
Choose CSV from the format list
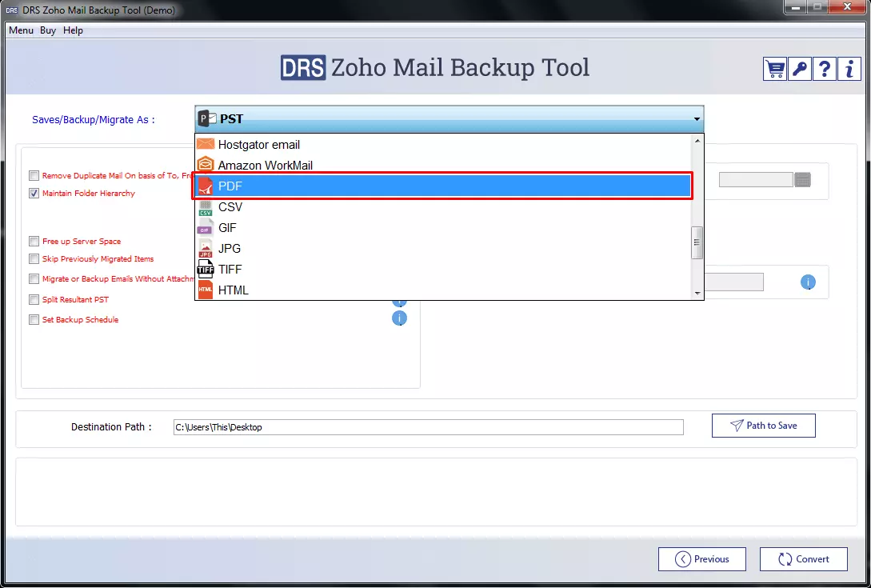442,206
